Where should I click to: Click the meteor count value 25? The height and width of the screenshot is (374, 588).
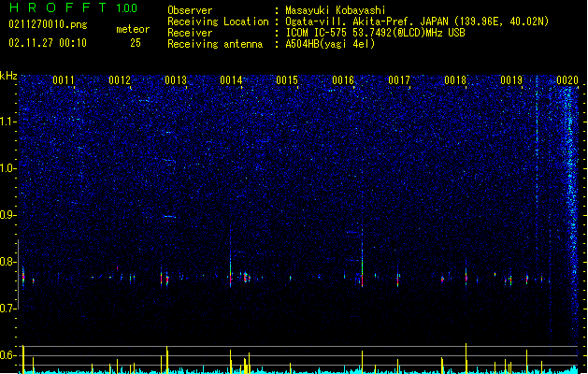point(136,43)
